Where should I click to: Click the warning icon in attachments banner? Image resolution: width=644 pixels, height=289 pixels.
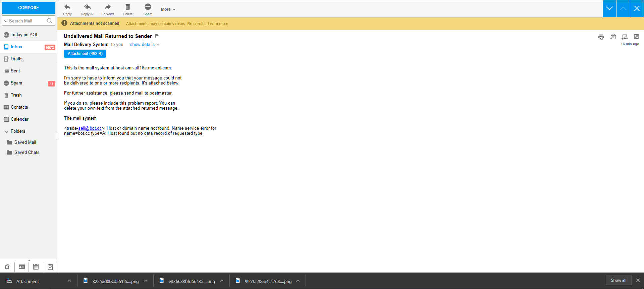click(64, 23)
